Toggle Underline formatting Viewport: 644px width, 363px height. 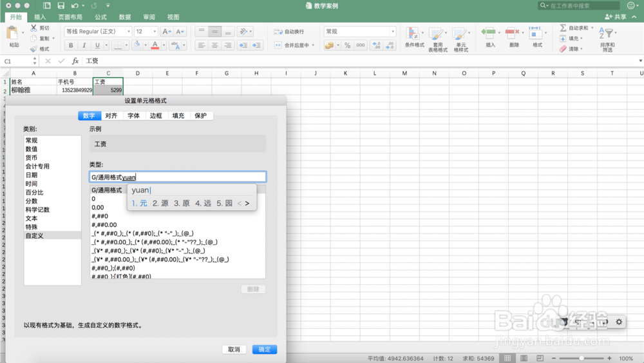pyautogui.click(x=97, y=45)
